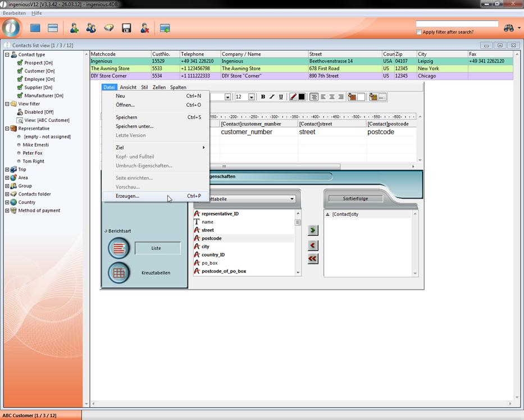Expand the Country tree node
The image size is (524, 420).
[x=7, y=202]
